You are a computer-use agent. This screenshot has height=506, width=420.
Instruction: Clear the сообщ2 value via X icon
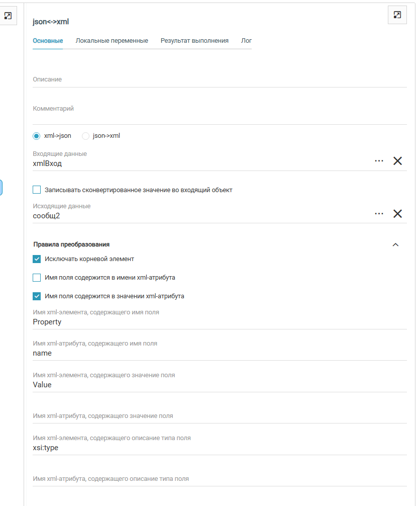[397, 213]
